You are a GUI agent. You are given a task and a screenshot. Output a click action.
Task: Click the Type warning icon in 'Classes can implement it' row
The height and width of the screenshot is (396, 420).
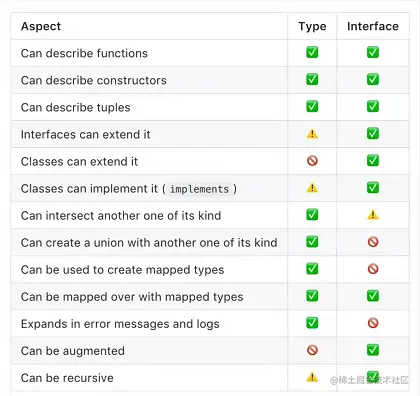pyautogui.click(x=312, y=188)
